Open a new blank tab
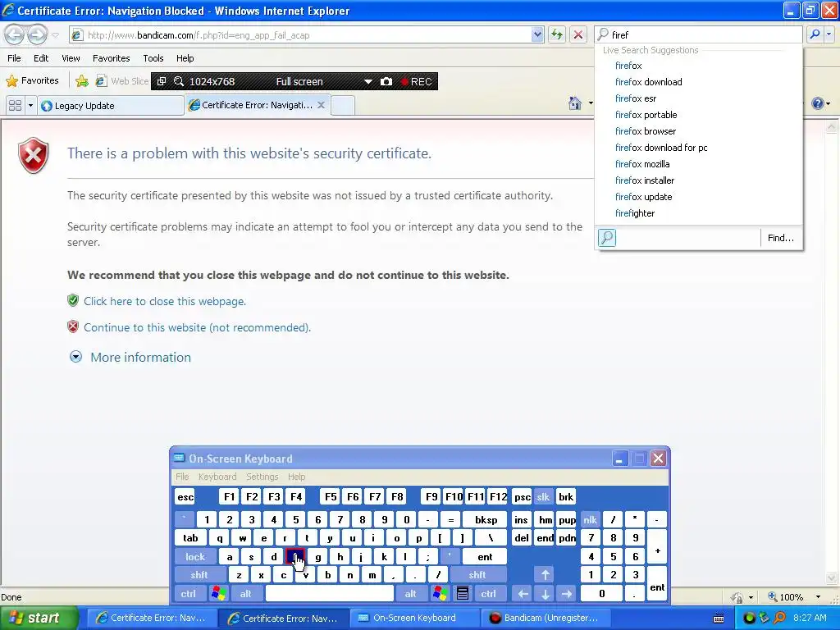840x630 pixels. [x=343, y=106]
